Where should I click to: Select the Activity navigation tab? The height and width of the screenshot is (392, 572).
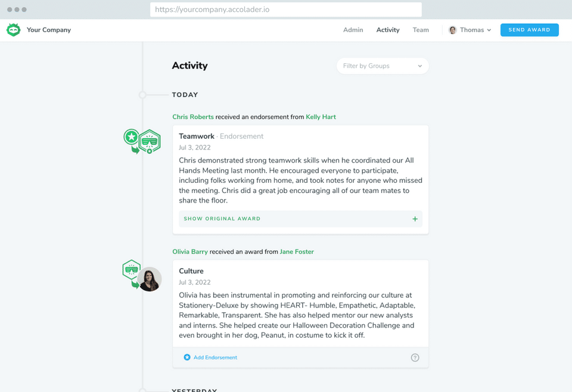pyautogui.click(x=388, y=30)
